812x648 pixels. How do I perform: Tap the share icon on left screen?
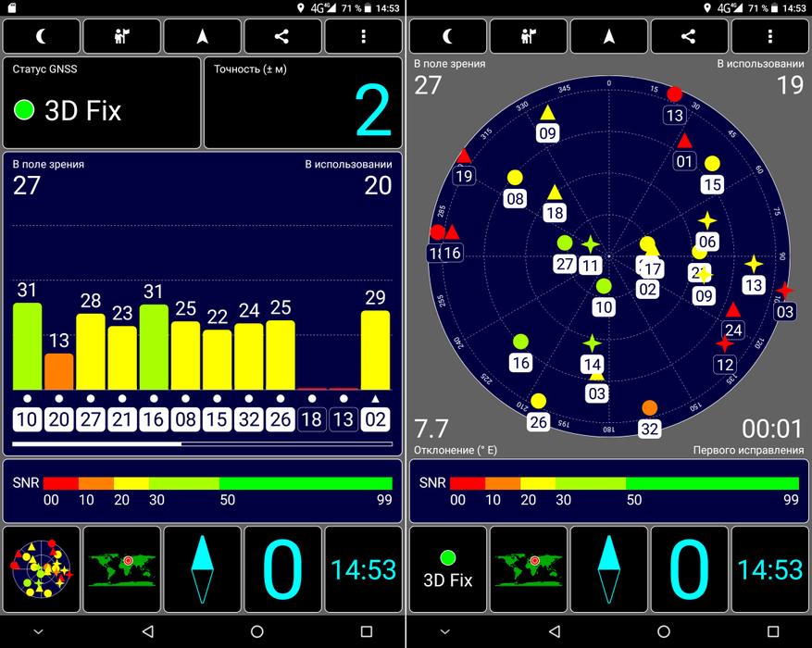coord(283,37)
